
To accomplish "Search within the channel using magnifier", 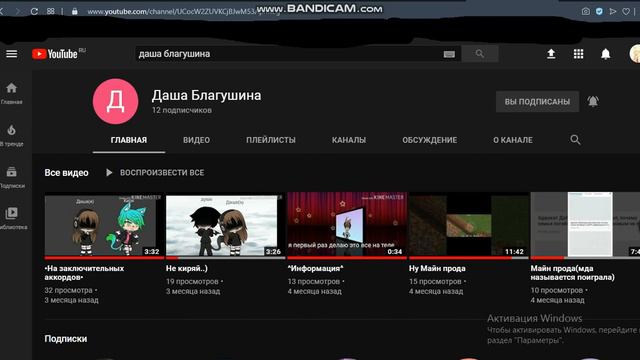I will (x=575, y=140).
